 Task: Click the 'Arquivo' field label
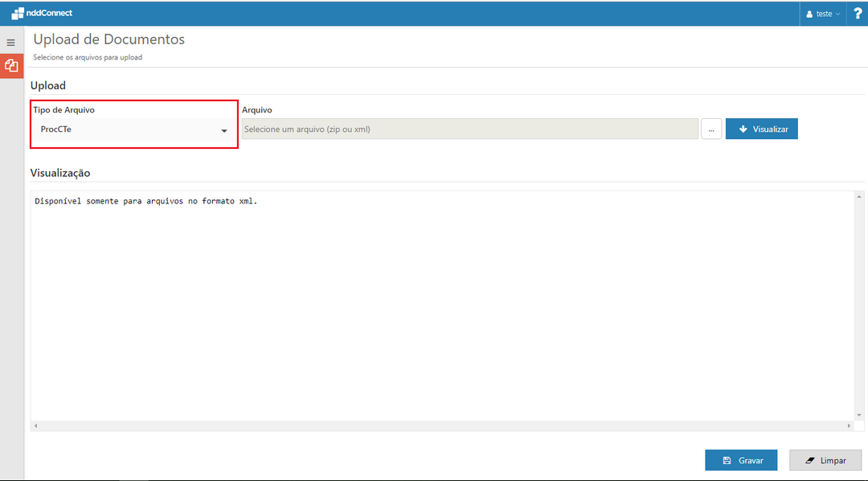point(257,109)
